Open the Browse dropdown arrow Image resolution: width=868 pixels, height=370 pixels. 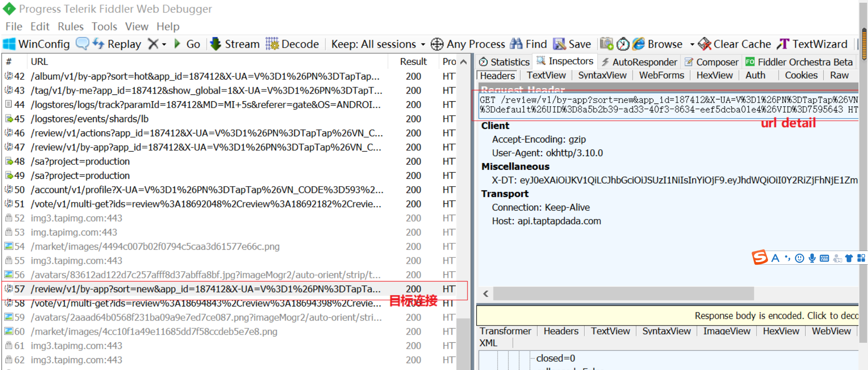pos(692,44)
